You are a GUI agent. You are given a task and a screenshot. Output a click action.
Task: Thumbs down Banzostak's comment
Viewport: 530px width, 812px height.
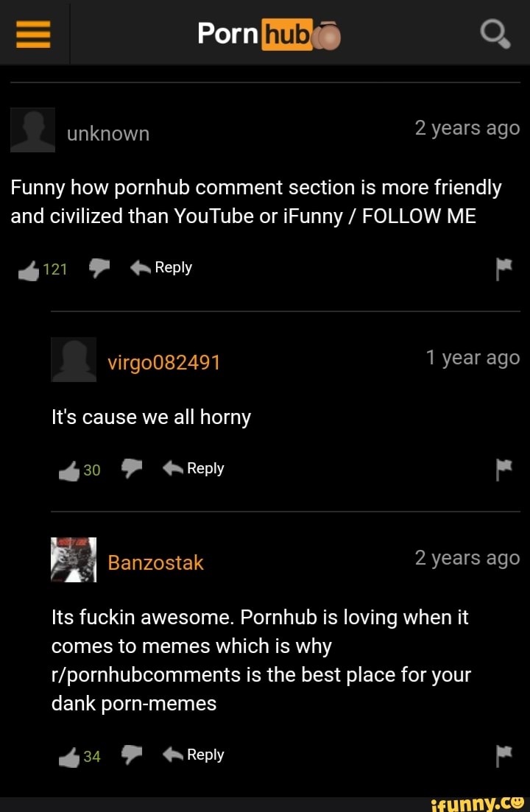coord(132,755)
